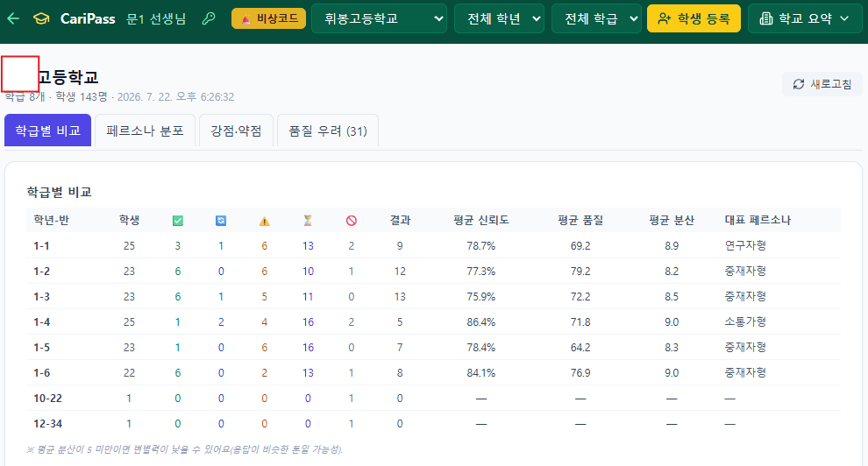This screenshot has width=868, height=466.
Task: Click the 대표 페르소나 column header
Action: coord(758,220)
